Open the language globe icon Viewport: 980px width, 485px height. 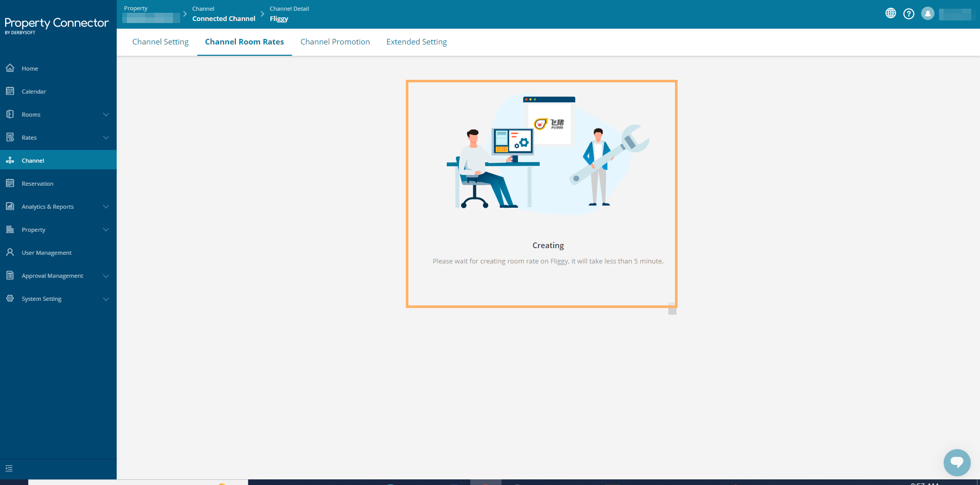pos(890,14)
